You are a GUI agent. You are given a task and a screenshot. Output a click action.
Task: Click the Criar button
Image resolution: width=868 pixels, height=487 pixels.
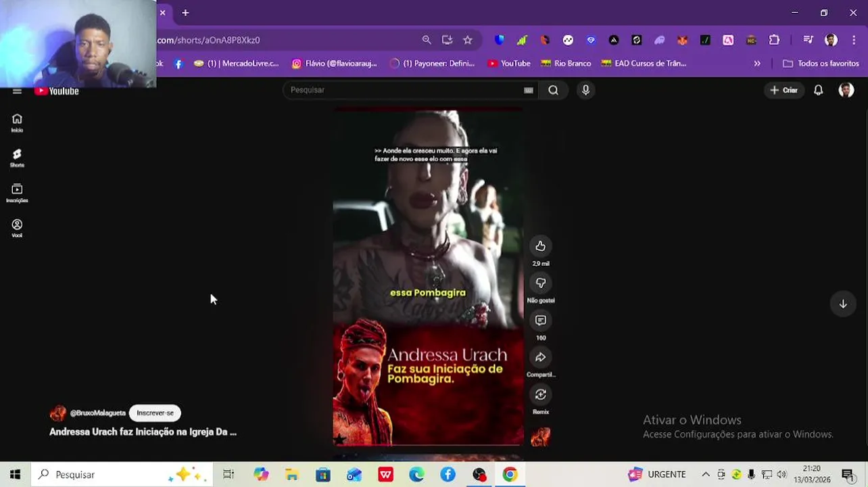[784, 90]
